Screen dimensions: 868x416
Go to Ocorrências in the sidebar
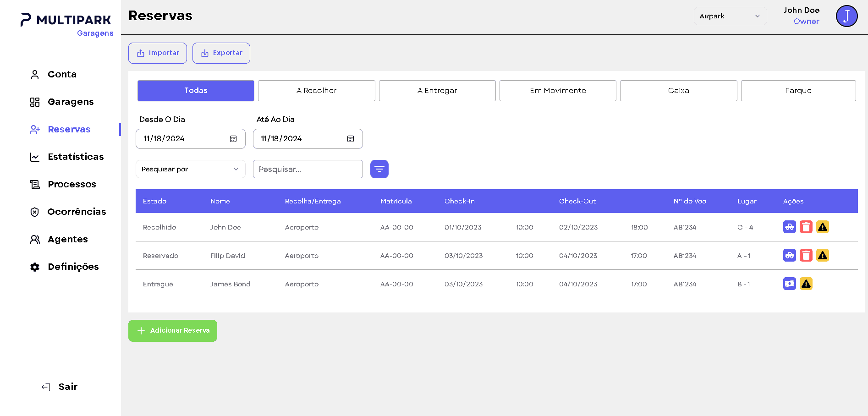[77, 212]
